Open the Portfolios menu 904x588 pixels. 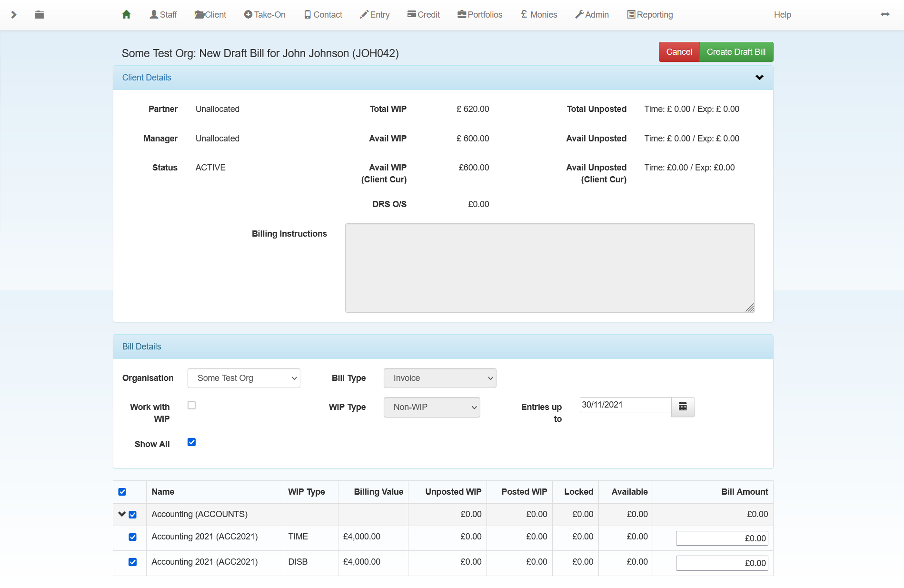coord(480,15)
